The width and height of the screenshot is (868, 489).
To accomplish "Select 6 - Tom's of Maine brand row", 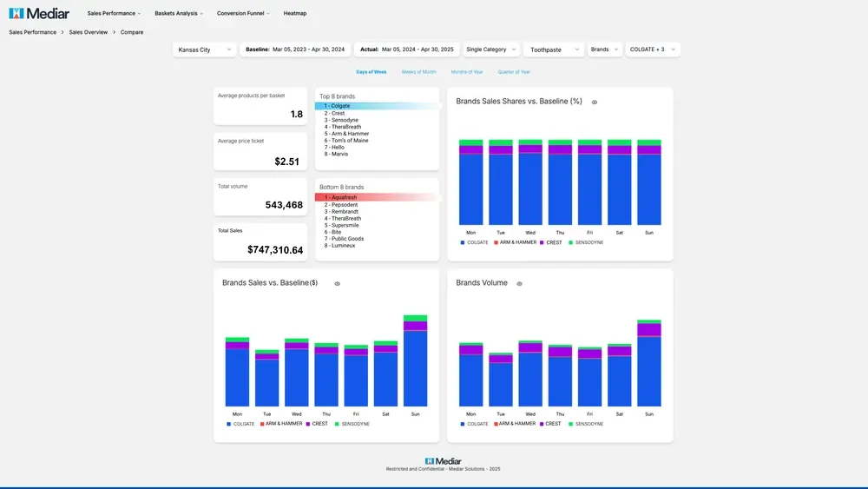I will [x=346, y=141].
